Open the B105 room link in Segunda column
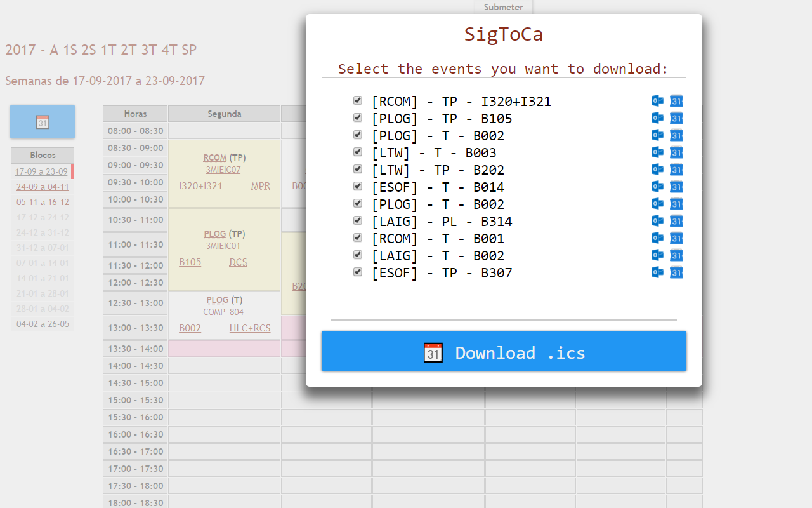The height and width of the screenshot is (508, 812). click(x=190, y=262)
